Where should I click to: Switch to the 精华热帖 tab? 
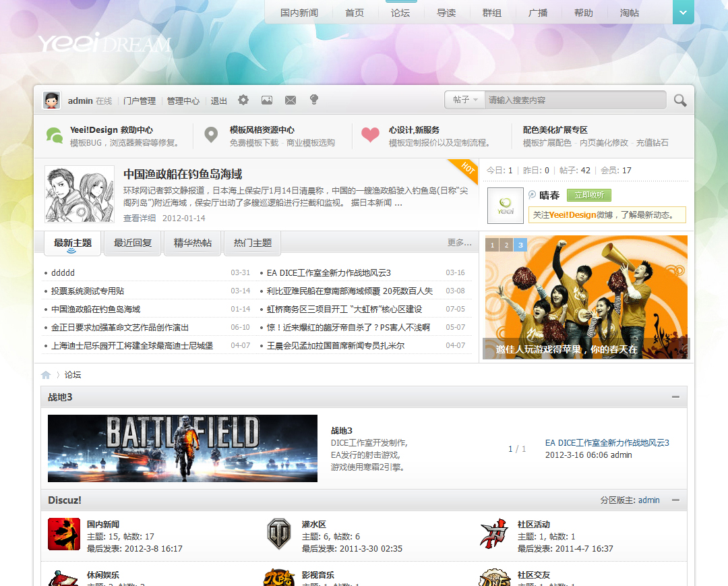[193, 243]
